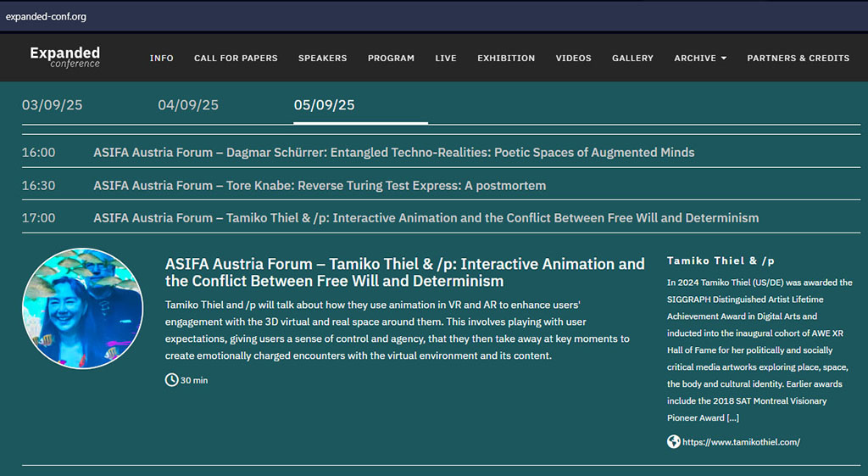Click the ARCHIVE menu label
868x476 pixels.
pos(695,59)
